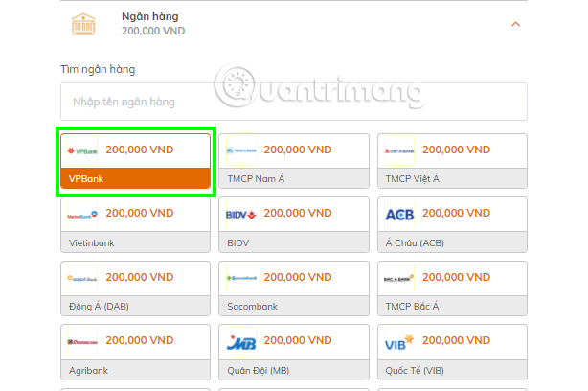Screen dimensions: 588x391
Task: Click the 200,000 VND amount in Agribank card
Action: coord(140,340)
